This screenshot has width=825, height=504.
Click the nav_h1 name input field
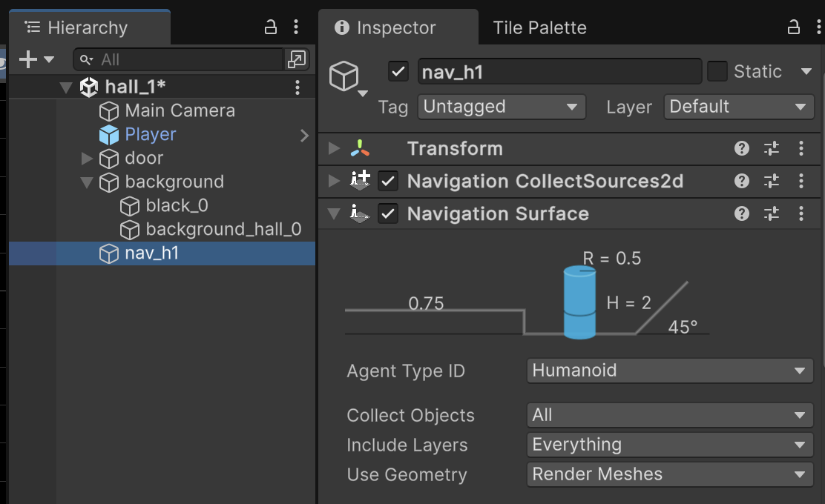tap(559, 71)
